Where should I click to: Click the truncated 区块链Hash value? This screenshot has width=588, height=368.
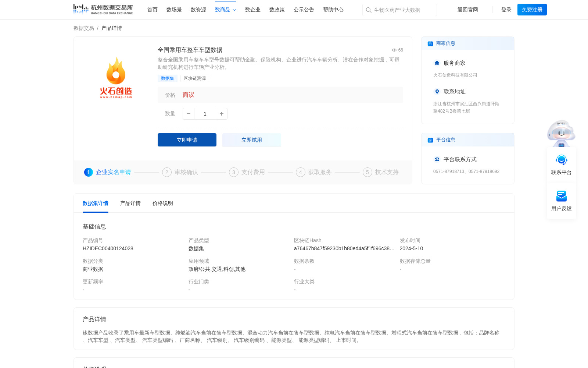point(344,248)
